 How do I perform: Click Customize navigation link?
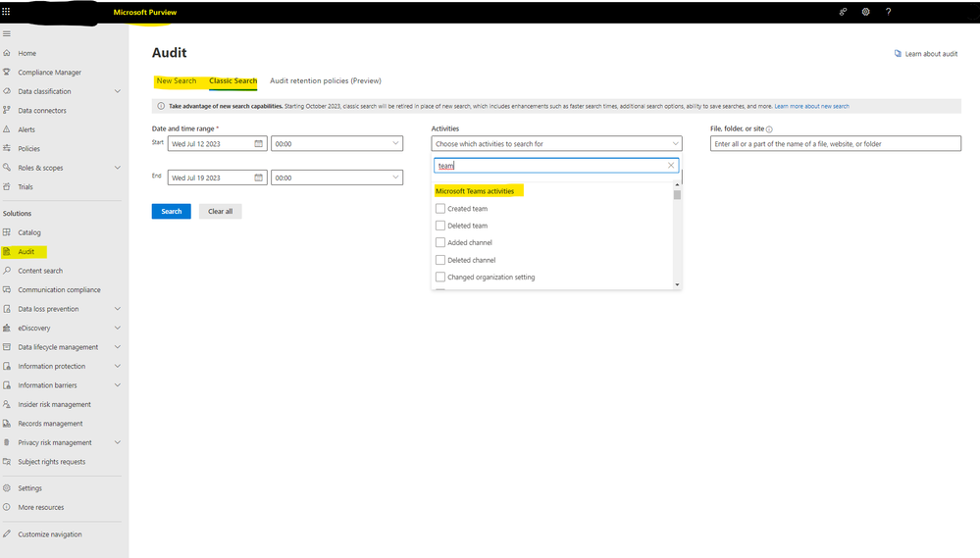click(x=50, y=534)
